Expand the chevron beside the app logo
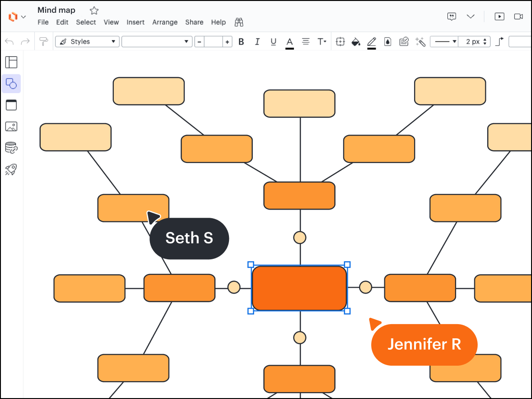Screen dimensions: 532x399 click(x=23, y=16)
